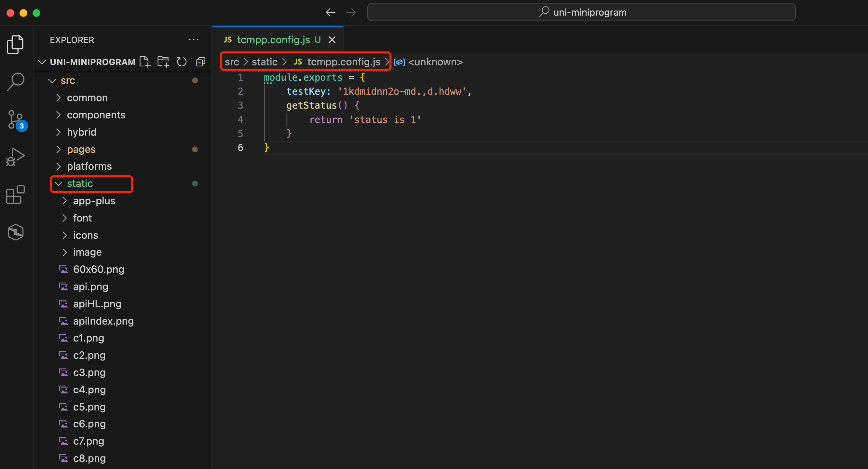The height and width of the screenshot is (469, 868).
Task: Open the Search view in activity bar
Action: click(16, 81)
